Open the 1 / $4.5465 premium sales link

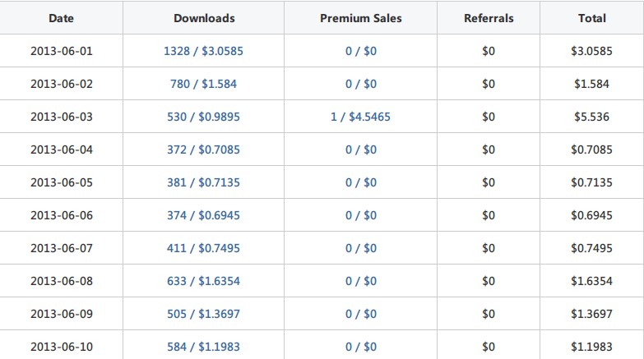point(361,117)
